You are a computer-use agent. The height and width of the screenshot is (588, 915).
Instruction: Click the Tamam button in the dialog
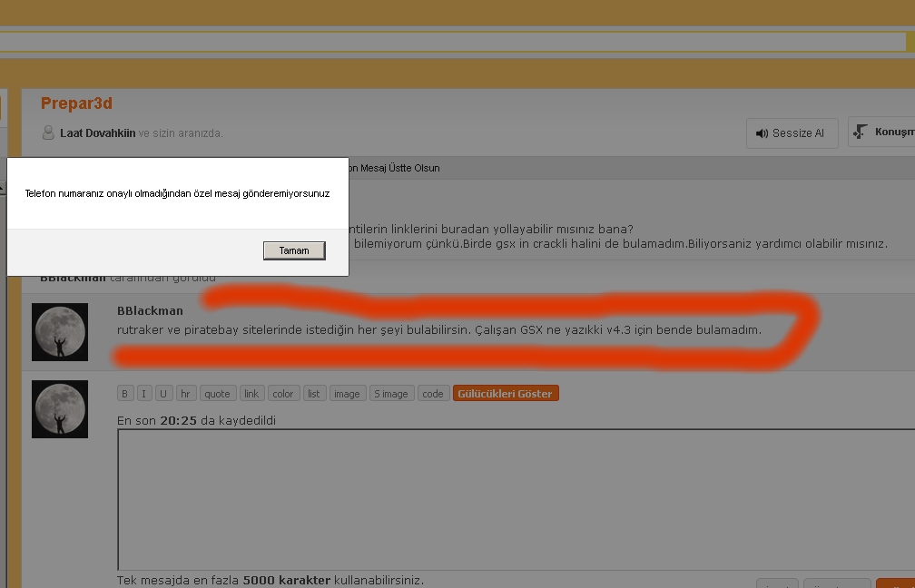[x=294, y=250]
